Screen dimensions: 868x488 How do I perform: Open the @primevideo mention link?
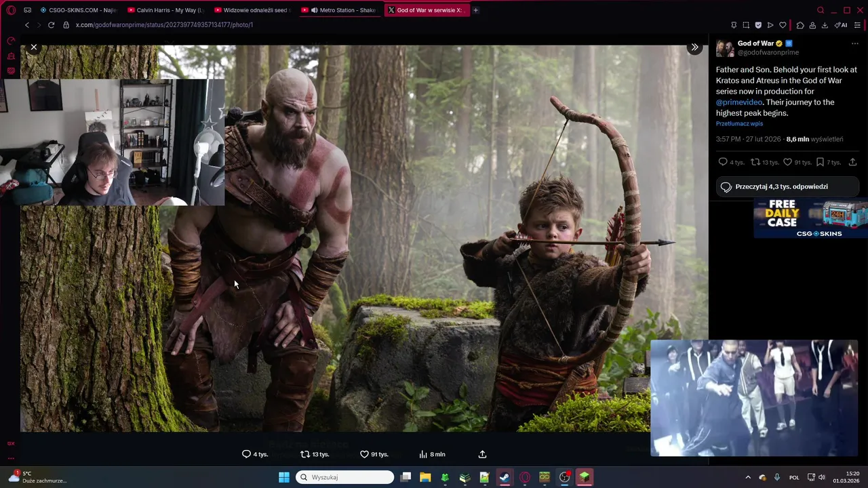pos(738,102)
